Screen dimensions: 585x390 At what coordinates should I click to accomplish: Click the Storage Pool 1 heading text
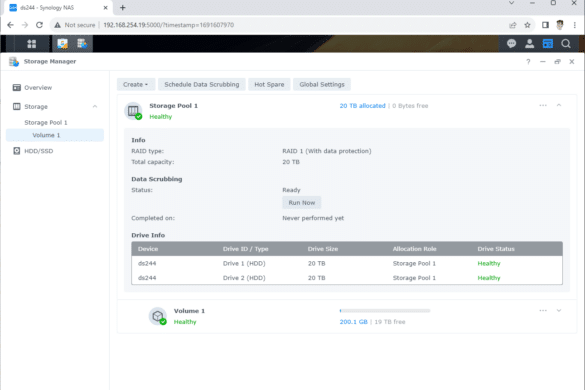click(173, 106)
